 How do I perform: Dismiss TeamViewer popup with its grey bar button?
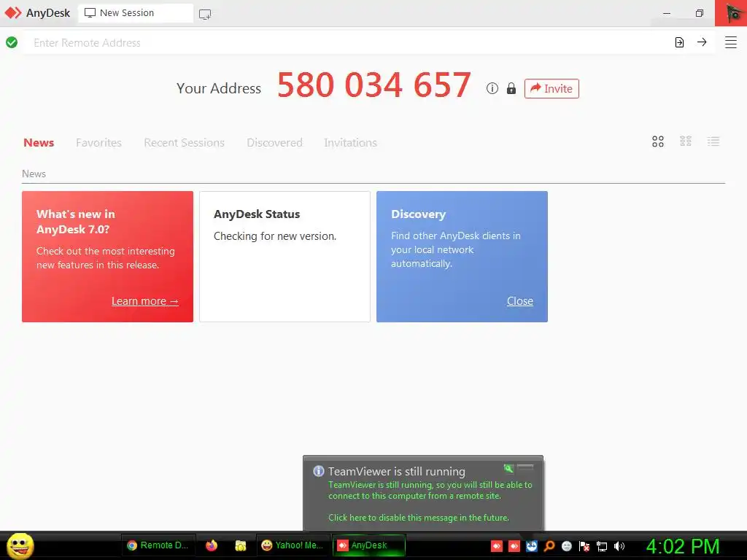[525, 467]
